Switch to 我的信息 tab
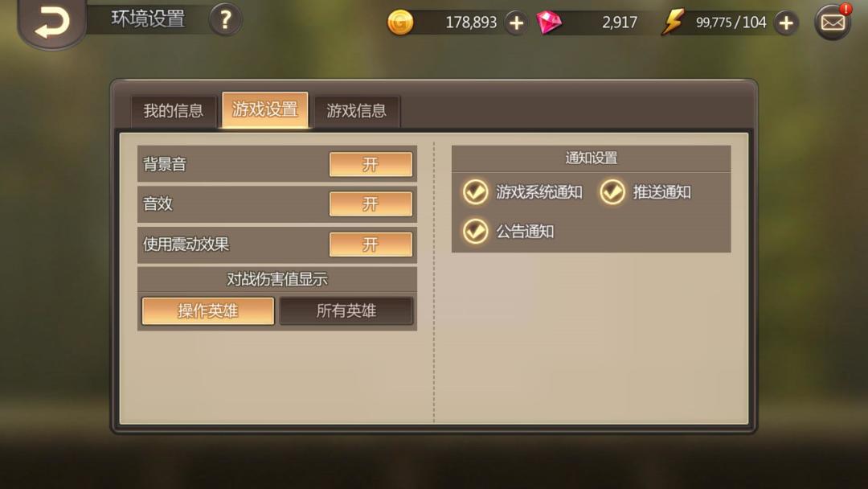Image resolution: width=868 pixels, height=489 pixels. (x=174, y=111)
